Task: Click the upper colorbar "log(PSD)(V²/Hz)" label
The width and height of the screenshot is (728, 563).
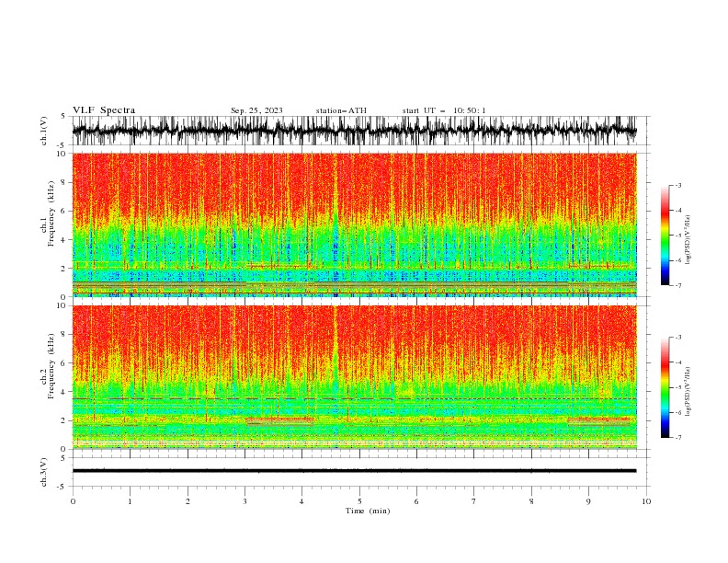Action: tap(688, 240)
